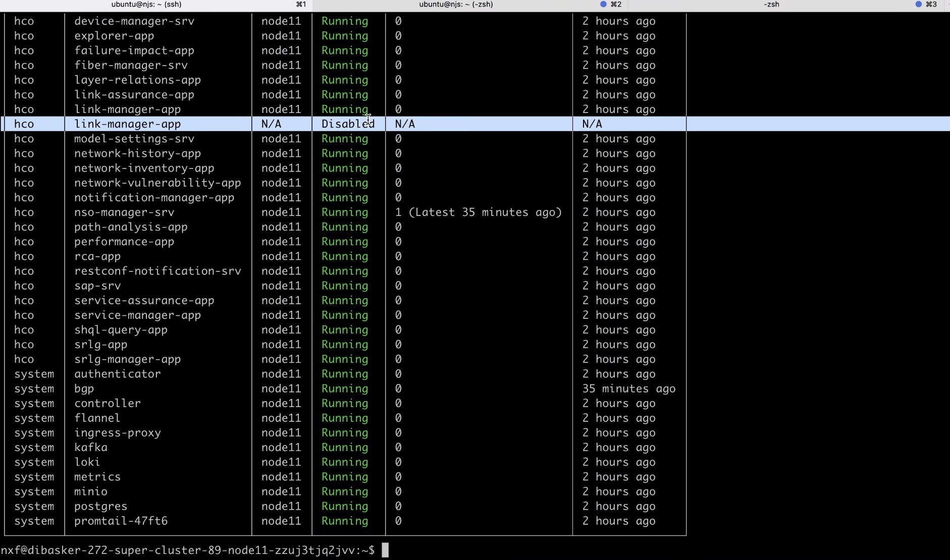This screenshot has width=950, height=560.
Task: Select the device-manager-srv service name
Action: tap(134, 21)
